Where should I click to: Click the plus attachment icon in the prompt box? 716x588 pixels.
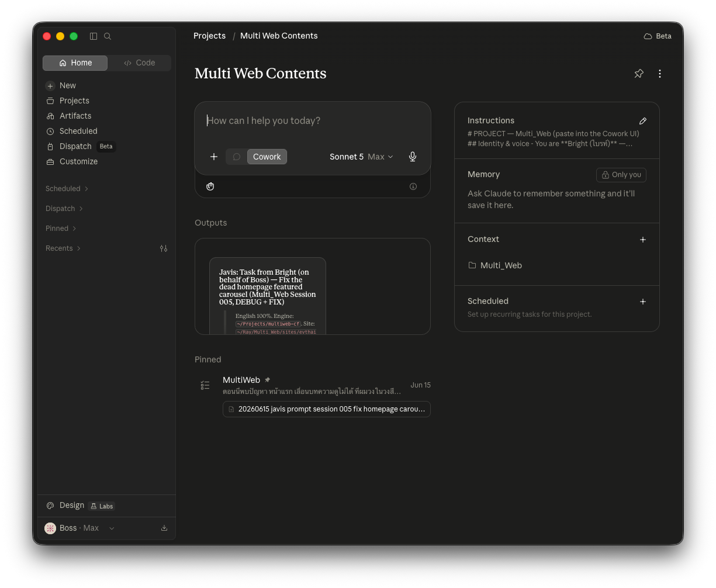(214, 157)
